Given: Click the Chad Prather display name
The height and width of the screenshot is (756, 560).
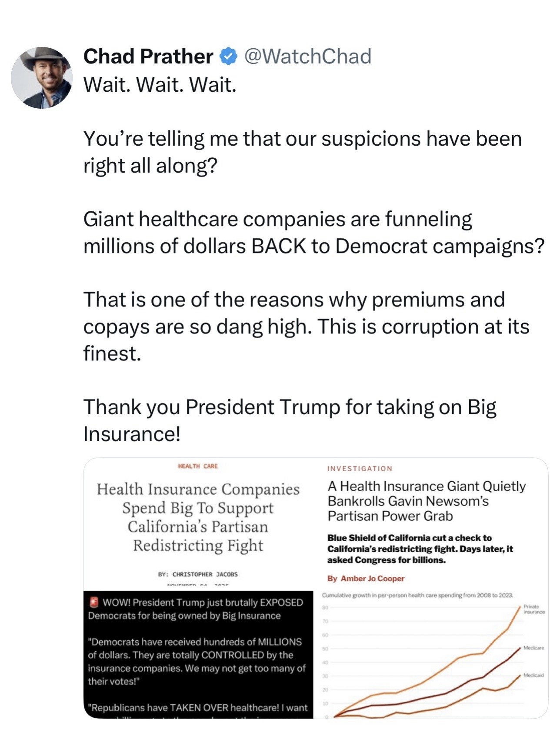Looking at the screenshot, I should click(x=148, y=57).
